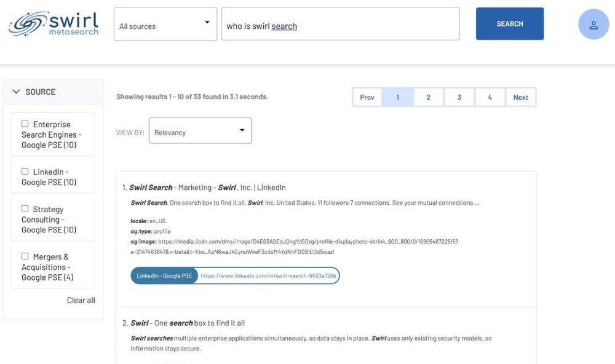Screen dimensions: 615x364
Task: Open result 2 title Swirl - One search box
Action: click(188, 323)
